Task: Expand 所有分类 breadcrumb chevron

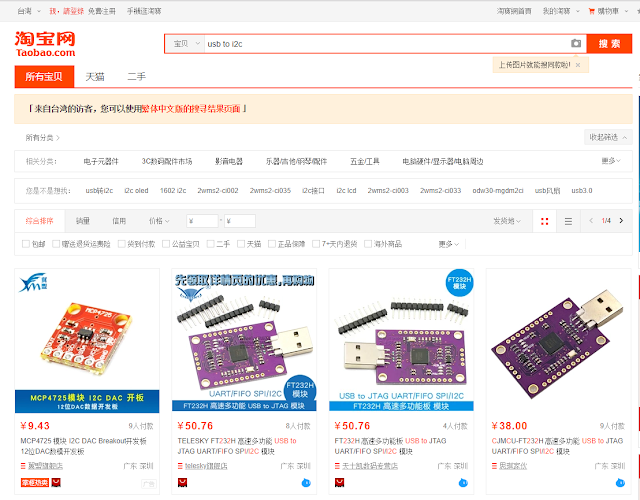Action: click(58, 138)
